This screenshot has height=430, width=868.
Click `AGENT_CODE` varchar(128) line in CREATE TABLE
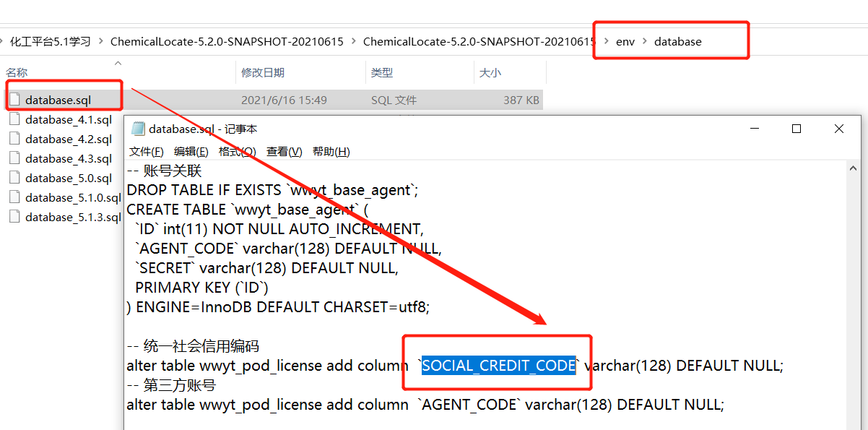point(288,248)
